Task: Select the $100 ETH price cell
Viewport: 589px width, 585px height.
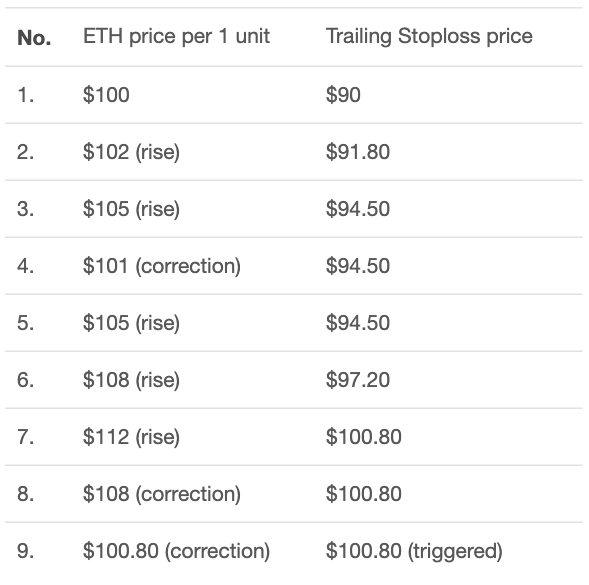Action: (x=106, y=94)
